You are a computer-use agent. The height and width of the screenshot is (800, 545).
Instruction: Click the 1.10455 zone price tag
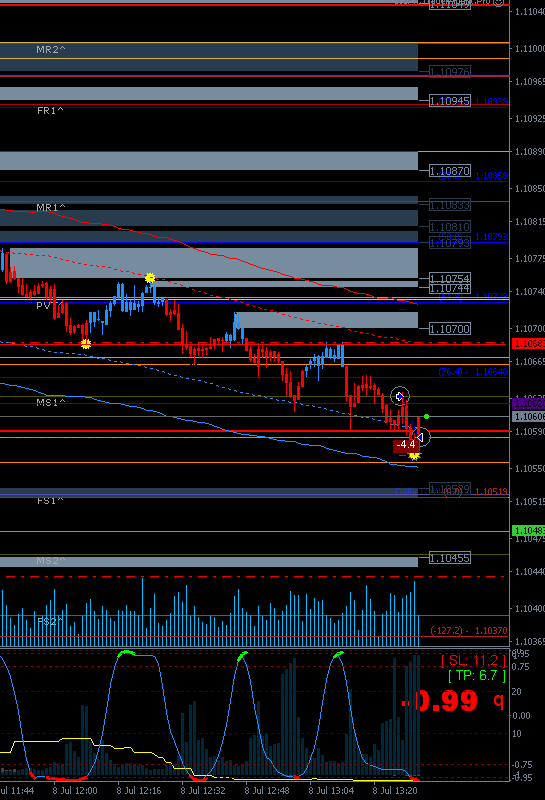tap(450, 558)
